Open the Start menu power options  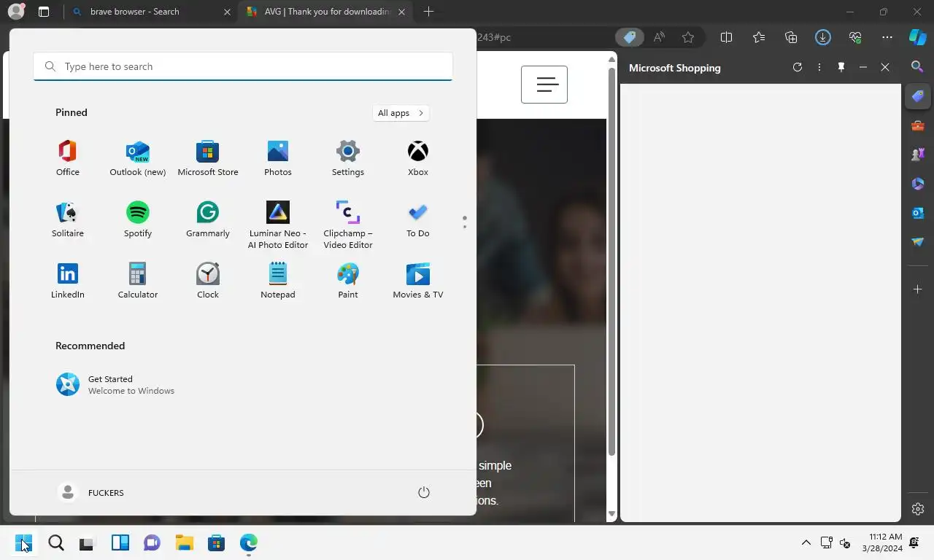[424, 493]
